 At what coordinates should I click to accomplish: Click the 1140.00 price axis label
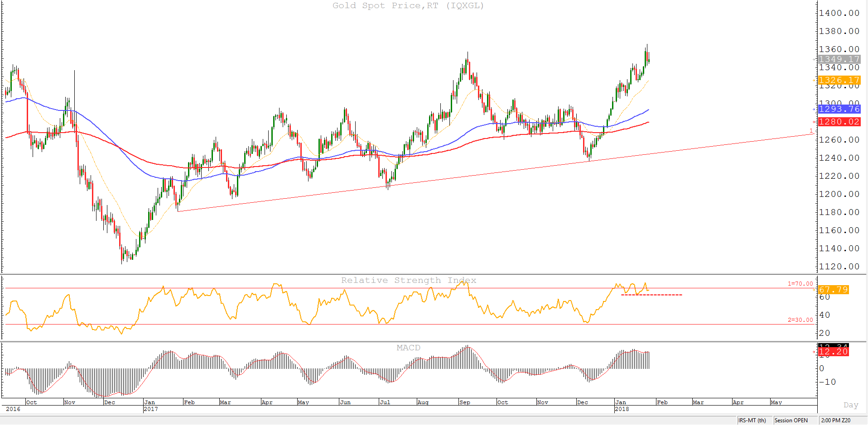click(839, 248)
